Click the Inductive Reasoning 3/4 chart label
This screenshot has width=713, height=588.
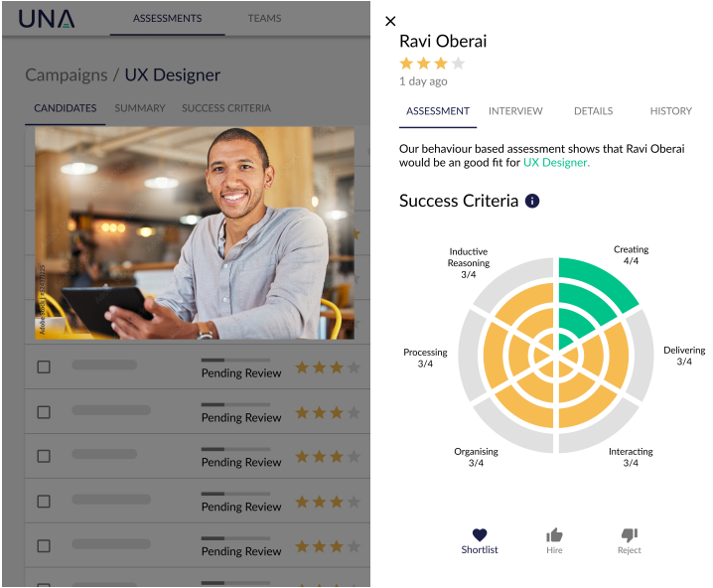click(469, 262)
